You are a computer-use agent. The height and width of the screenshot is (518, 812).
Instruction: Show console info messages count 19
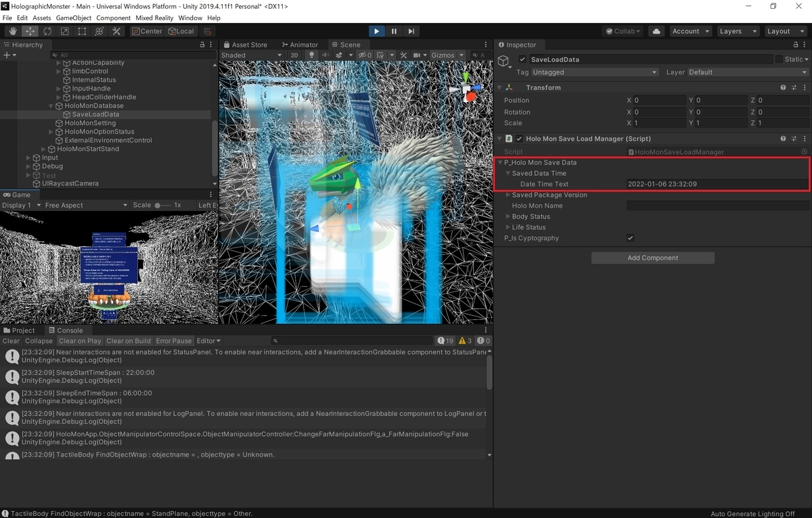coord(445,341)
